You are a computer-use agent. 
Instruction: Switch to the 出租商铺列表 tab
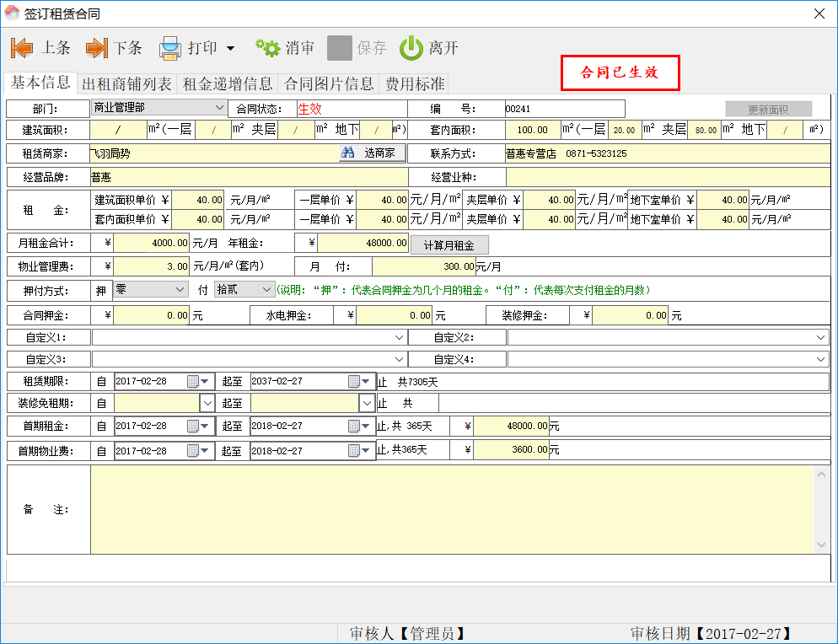pos(126,84)
